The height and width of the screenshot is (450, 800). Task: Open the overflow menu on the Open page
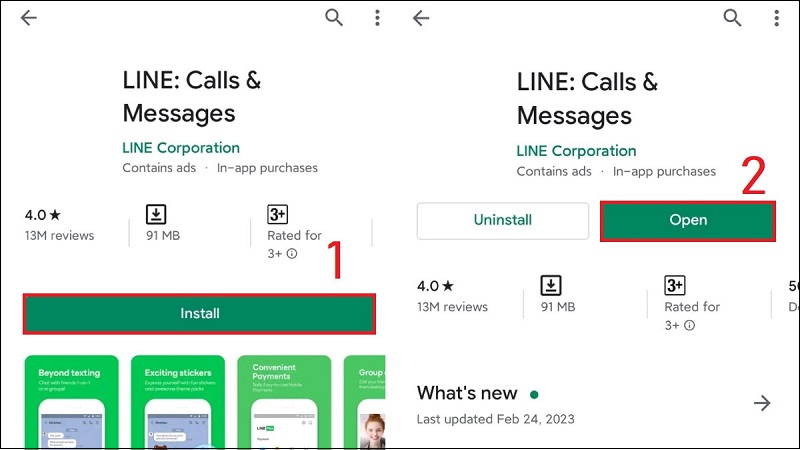777,18
